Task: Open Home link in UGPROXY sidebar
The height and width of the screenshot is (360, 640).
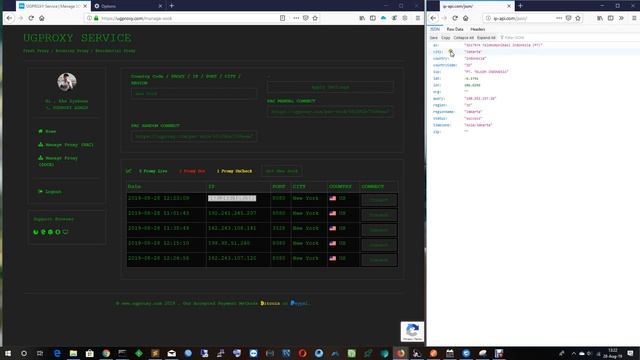Action: click(47, 131)
